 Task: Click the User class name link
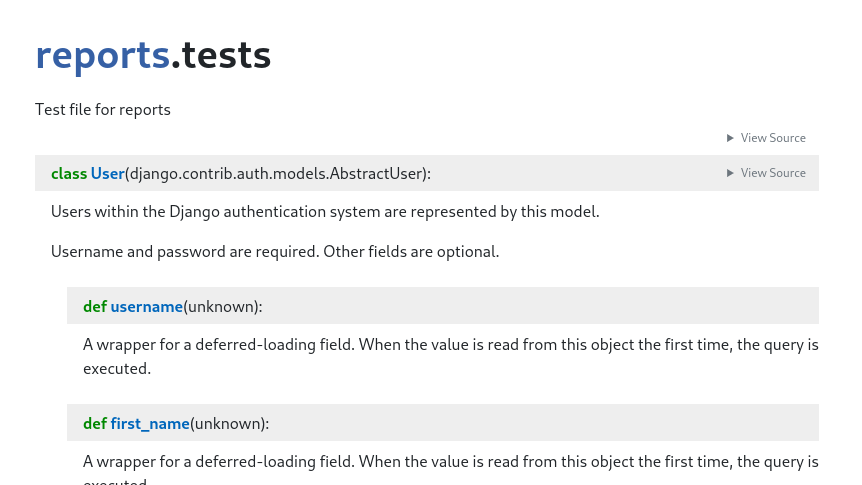point(108,174)
